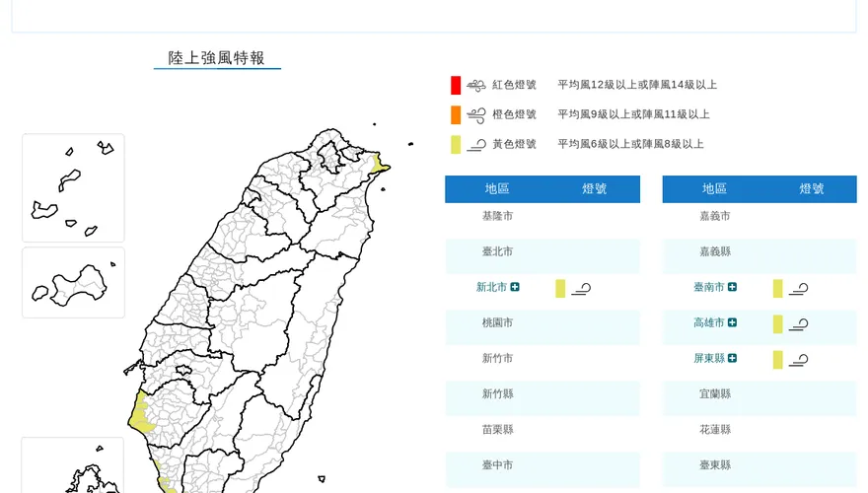Image resolution: width=868 pixels, height=493 pixels.
Task: Click wind icon in 屏東縣 row
Action: coord(798,360)
